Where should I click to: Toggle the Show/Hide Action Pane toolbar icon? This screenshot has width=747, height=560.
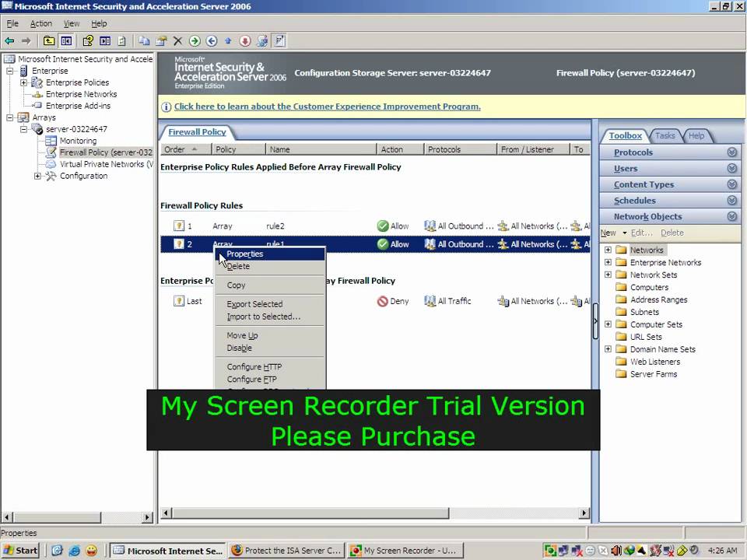click(105, 41)
